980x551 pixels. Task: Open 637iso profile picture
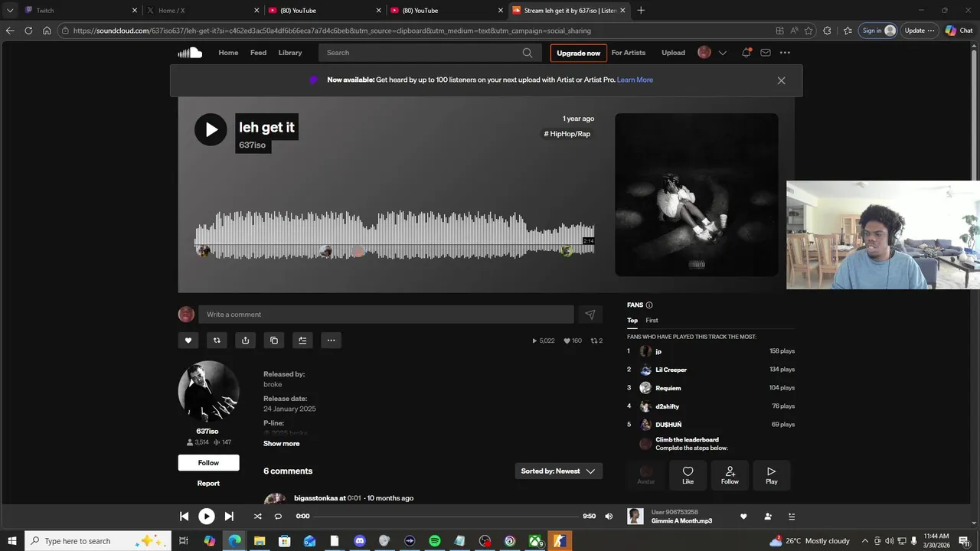pos(208,391)
